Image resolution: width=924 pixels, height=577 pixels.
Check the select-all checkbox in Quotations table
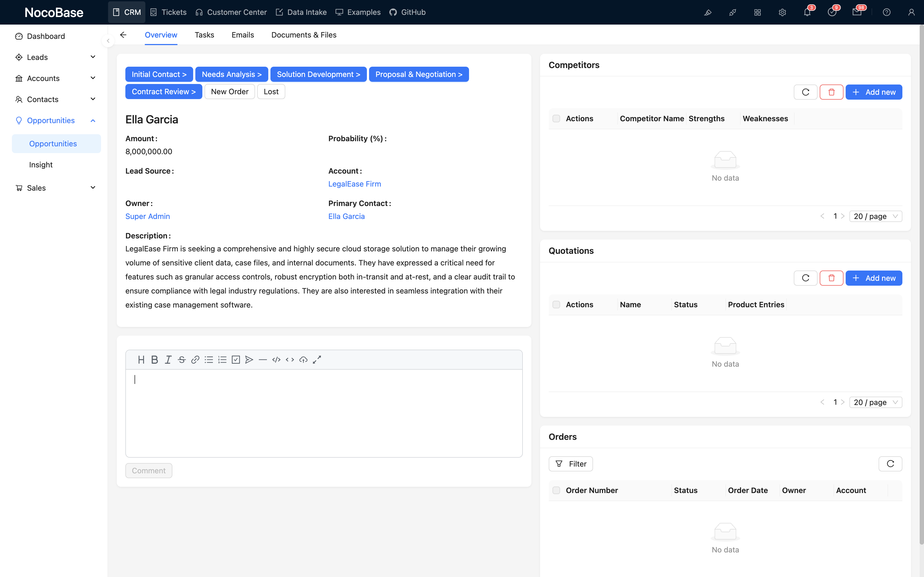tap(556, 304)
